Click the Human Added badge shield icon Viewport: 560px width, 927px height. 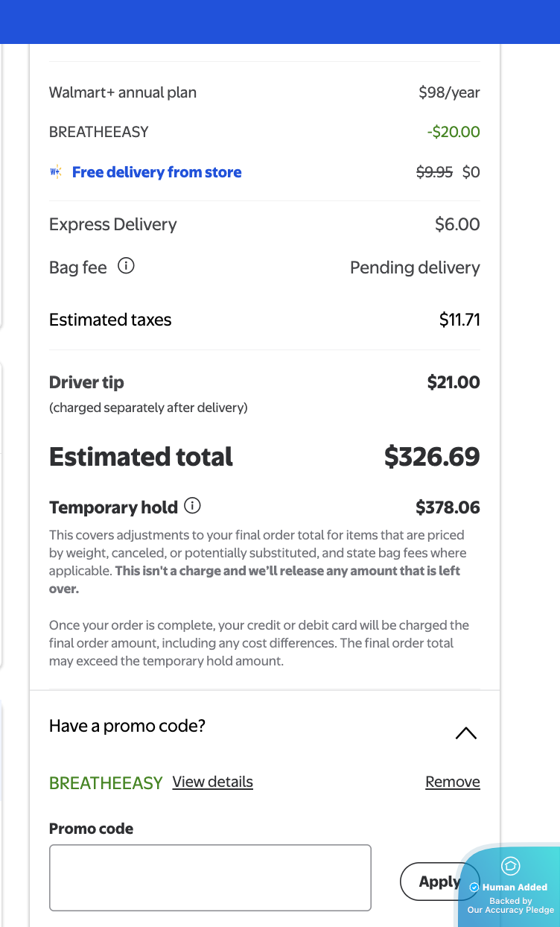click(x=511, y=866)
